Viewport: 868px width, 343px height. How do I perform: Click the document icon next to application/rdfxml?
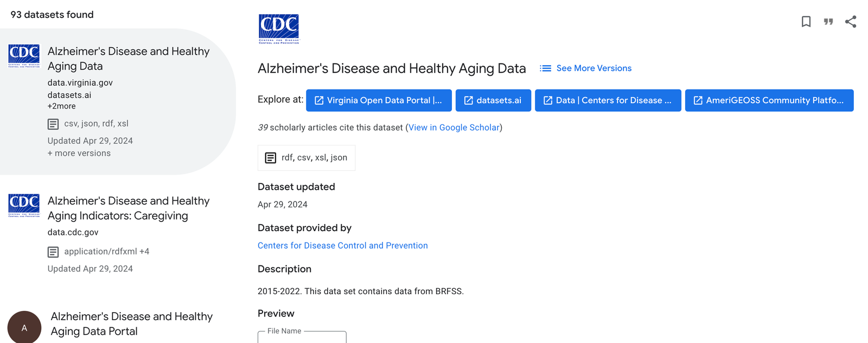(x=53, y=251)
